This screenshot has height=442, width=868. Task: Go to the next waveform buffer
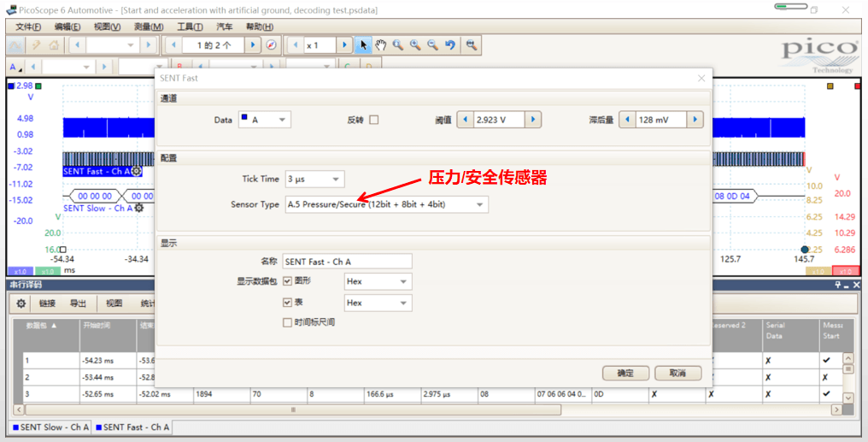pyautogui.click(x=253, y=44)
